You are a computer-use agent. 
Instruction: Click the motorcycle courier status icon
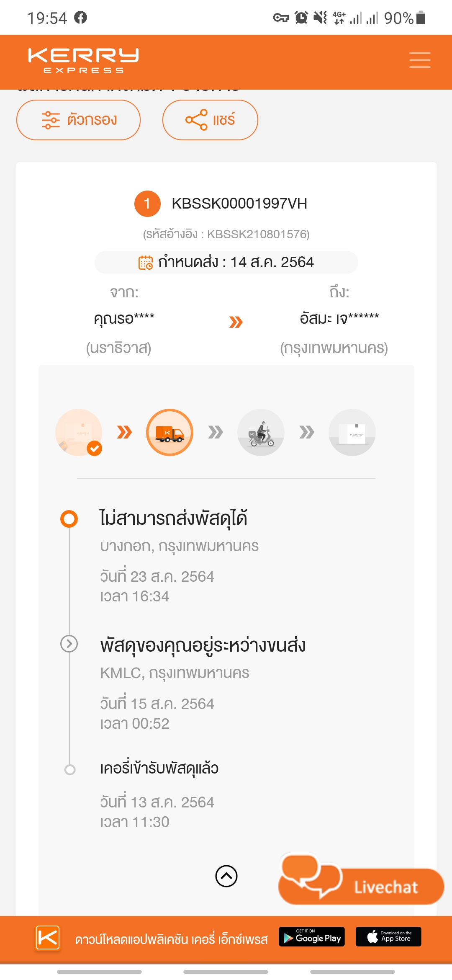pyautogui.click(x=261, y=432)
